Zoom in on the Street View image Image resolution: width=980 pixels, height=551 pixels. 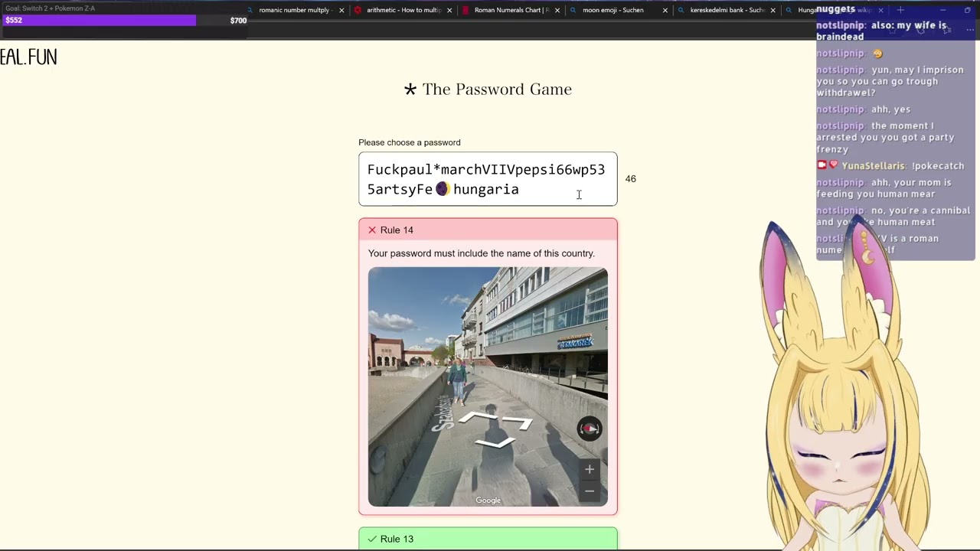pos(590,469)
